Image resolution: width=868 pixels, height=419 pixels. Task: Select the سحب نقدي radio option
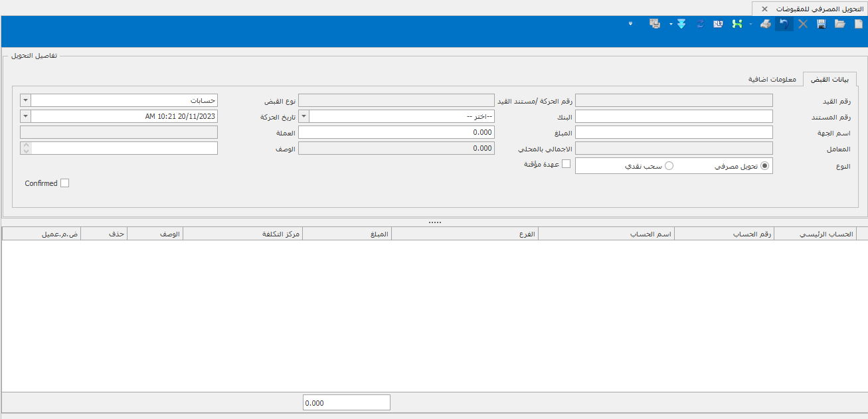coord(669,166)
